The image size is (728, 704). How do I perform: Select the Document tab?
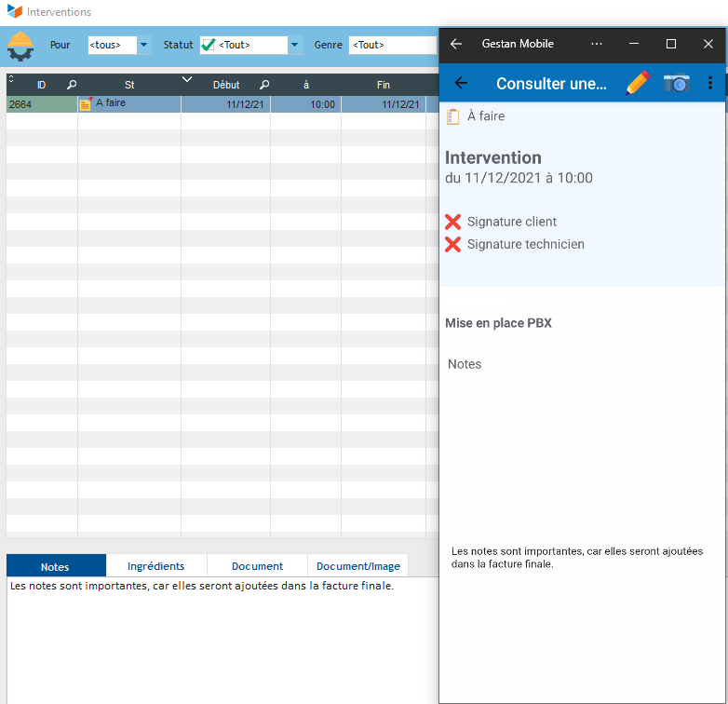(257, 566)
